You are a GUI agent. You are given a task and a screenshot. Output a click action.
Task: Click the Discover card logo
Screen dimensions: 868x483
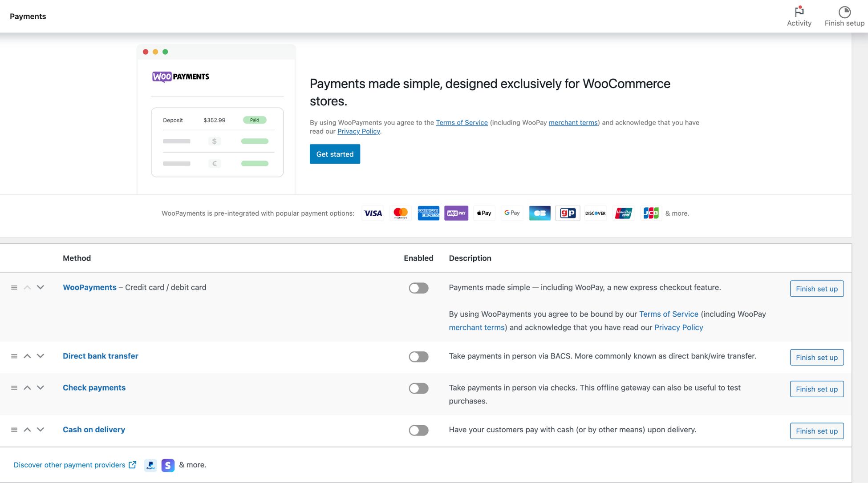click(595, 213)
